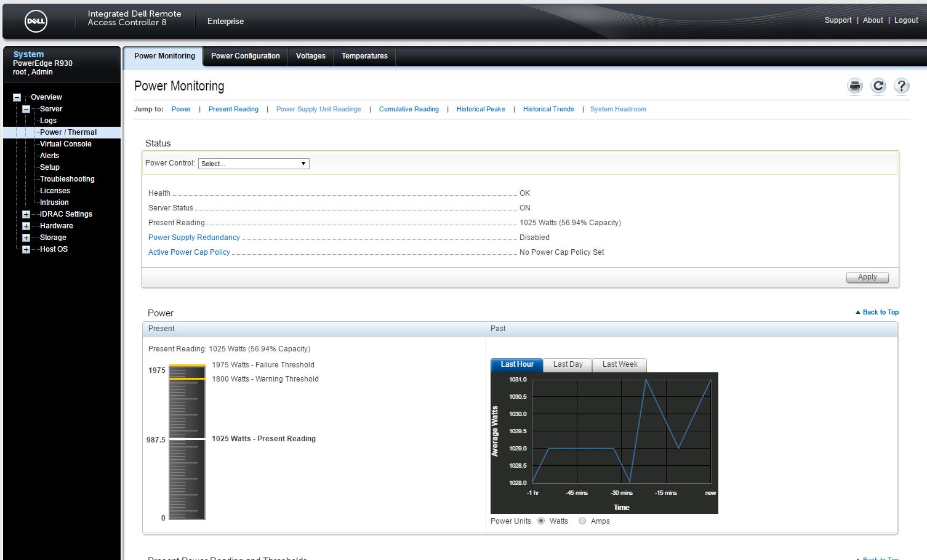The image size is (927, 560).
Task: Open the Temperatures tab
Action: pos(364,56)
